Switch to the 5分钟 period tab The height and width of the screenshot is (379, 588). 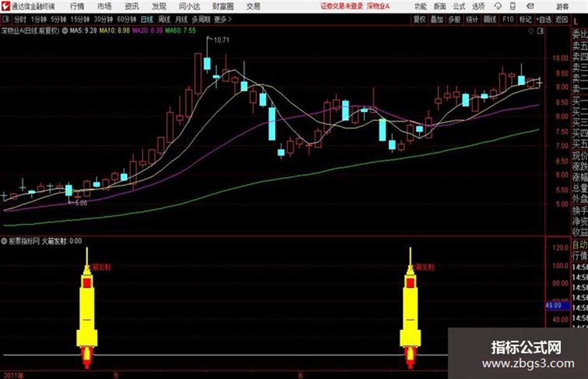coord(58,19)
